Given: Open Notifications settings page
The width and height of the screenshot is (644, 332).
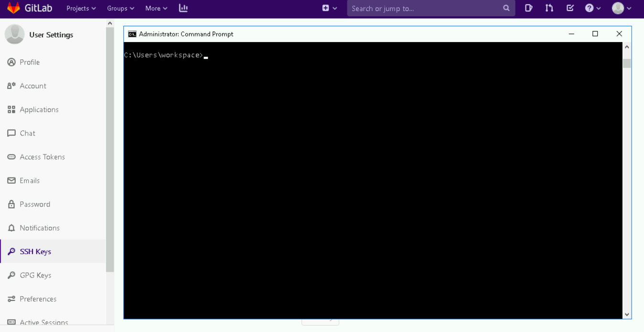Looking at the screenshot, I should tap(40, 228).
